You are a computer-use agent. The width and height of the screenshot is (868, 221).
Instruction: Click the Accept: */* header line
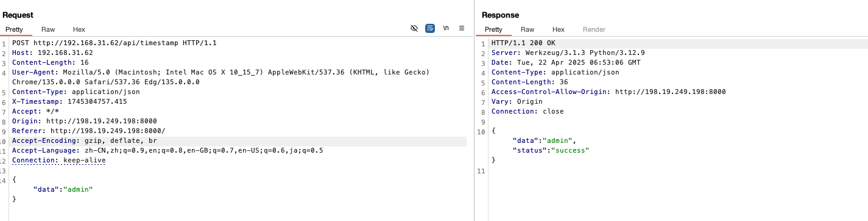36,112
